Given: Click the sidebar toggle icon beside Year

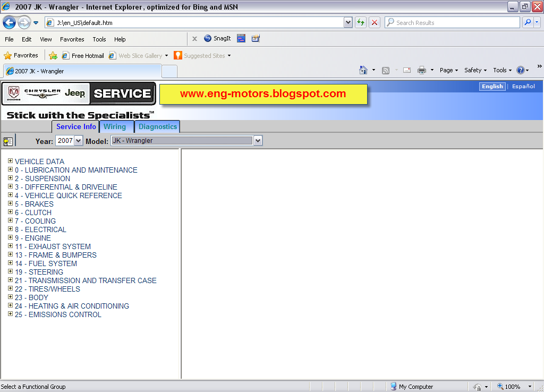Looking at the screenshot, I should pos(8,141).
